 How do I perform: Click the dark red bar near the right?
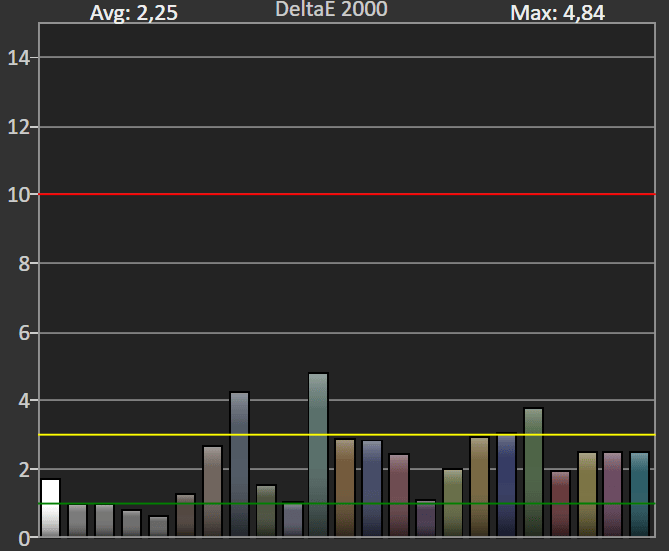(560, 504)
